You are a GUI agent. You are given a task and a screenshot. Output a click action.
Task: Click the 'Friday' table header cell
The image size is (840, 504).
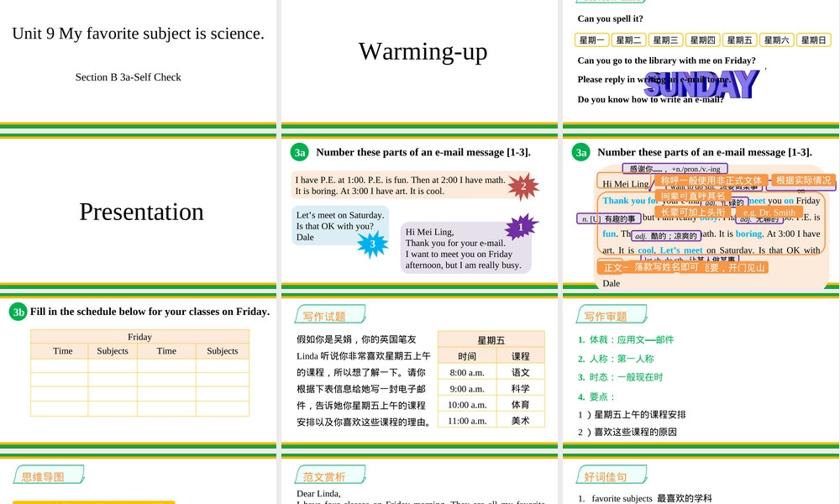pyautogui.click(x=139, y=336)
